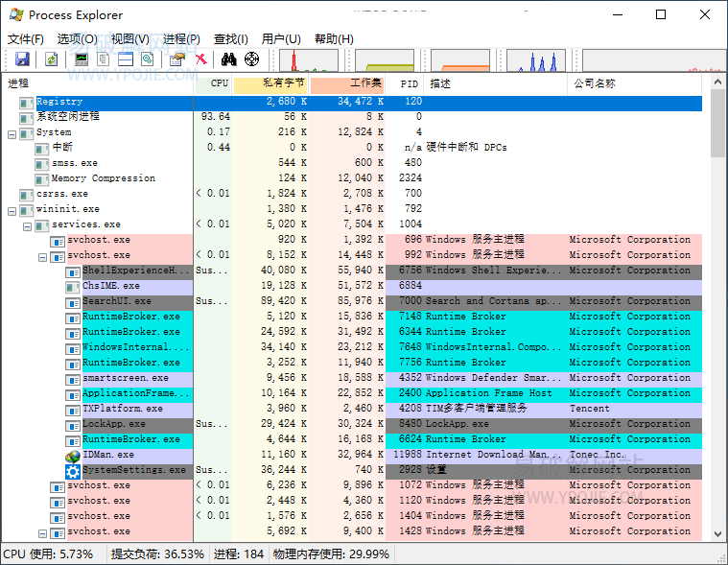The width and height of the screenshot is (728, 565).
Task: Click the View DLLs/Handles toolbar icon
Action: (147, 59)
